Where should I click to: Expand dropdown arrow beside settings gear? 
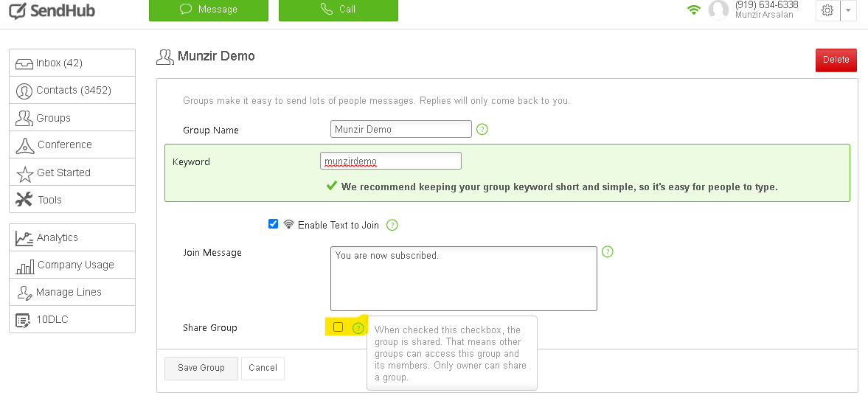tap(848, 10)
